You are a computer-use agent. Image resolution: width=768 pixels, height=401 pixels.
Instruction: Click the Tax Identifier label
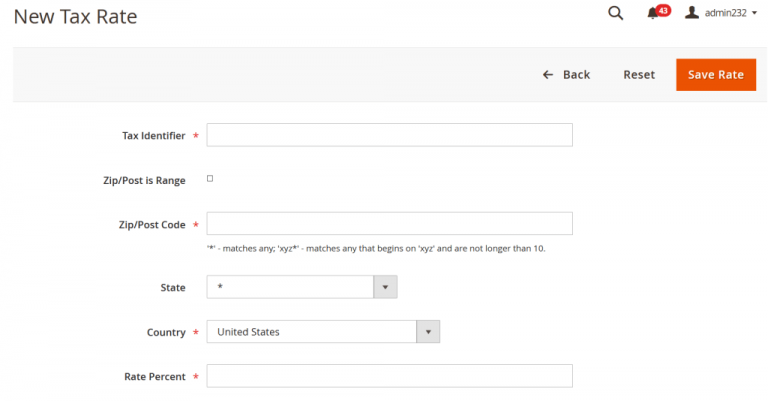point(154,136)
